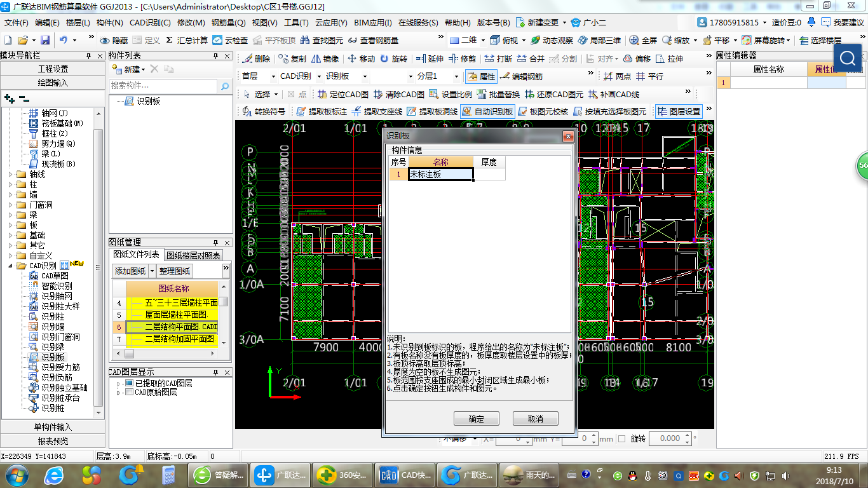Open the 钢筋量(Q) menu
The width and height of the screenshot is (868, 488).
[229, 22]
